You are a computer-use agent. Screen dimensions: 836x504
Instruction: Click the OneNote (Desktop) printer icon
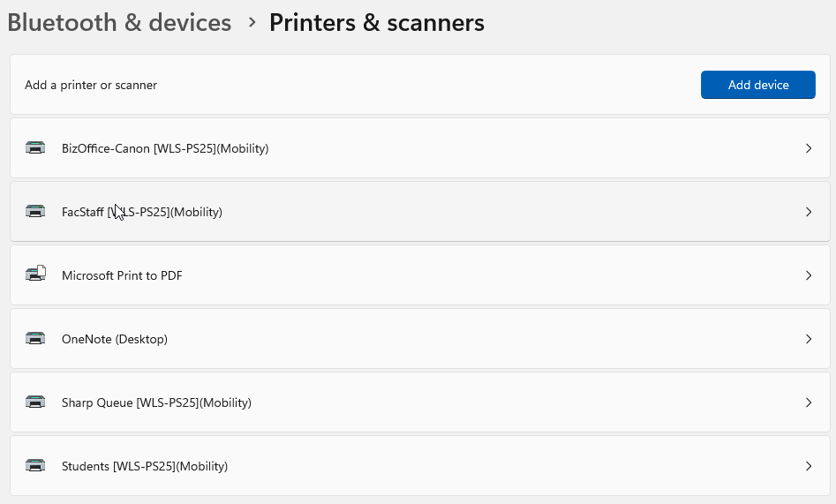[35, 339]
